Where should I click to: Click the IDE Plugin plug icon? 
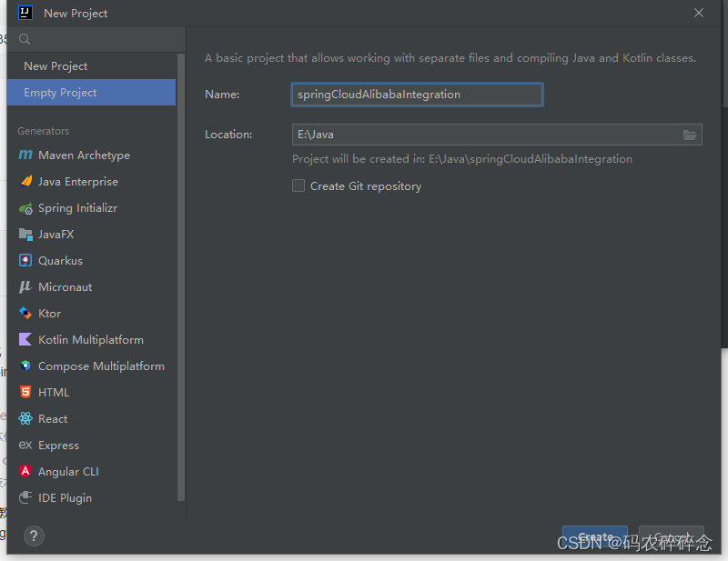pos(25,497)
